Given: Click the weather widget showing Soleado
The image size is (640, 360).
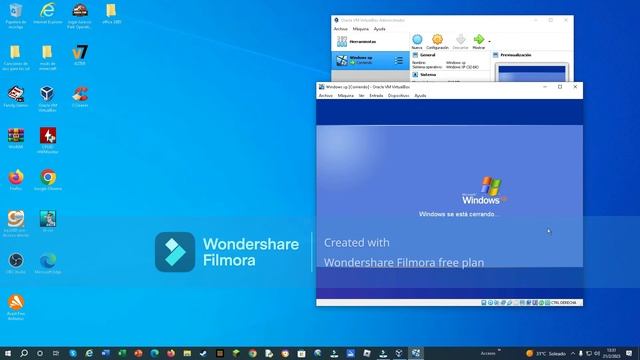Looking at the screenshot, I should (x=546, y=353).
